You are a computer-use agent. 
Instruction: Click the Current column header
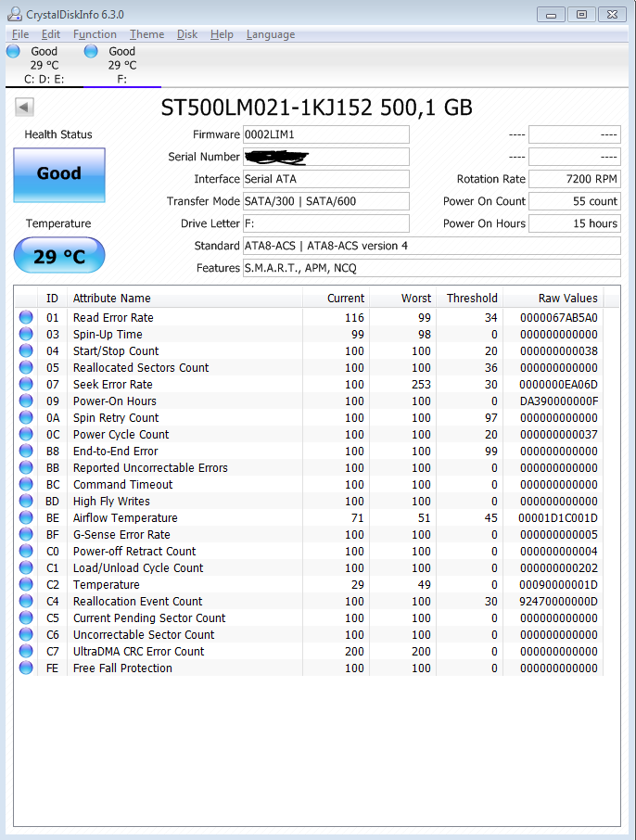[336, 298]
